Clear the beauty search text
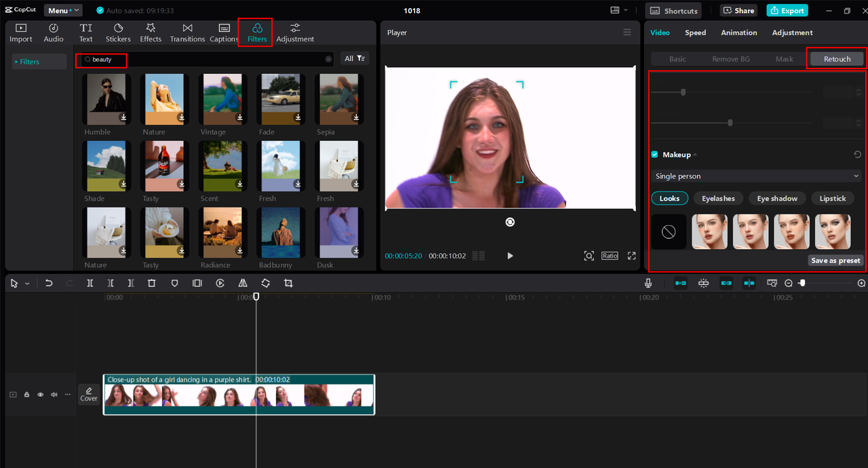868x468 pixels. (x=329, y=59)
